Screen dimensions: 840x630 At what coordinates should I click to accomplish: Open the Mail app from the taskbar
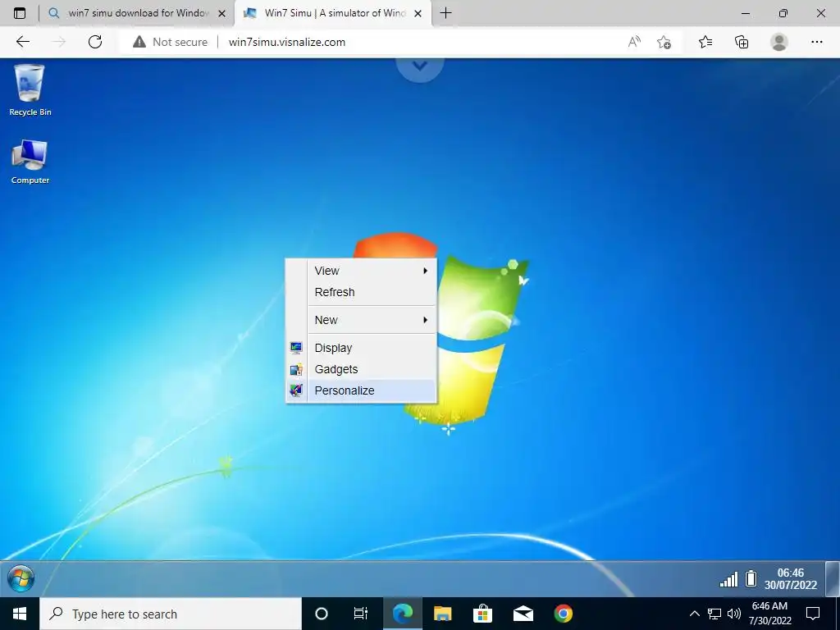pyautogui.click(x=523, y=614)
